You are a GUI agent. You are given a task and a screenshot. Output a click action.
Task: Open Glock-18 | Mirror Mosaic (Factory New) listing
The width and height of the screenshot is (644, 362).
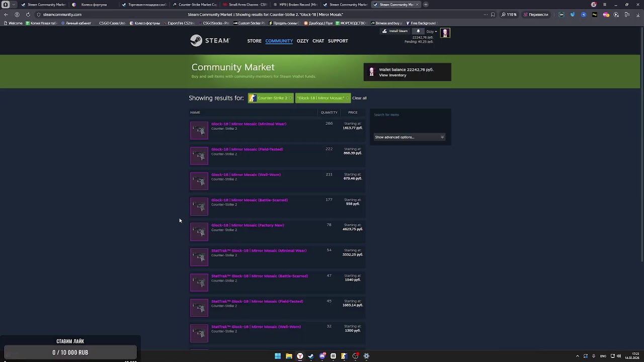pos(248,225)
